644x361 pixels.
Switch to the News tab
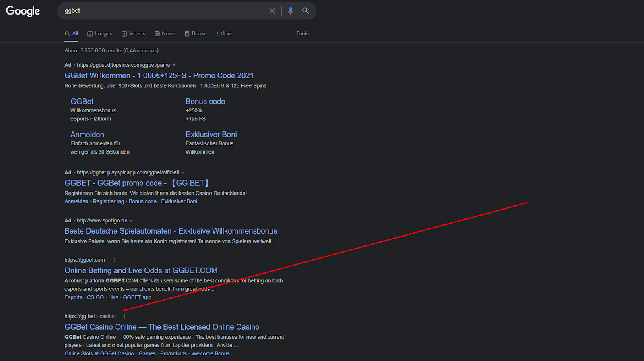[x=165, y=34]
